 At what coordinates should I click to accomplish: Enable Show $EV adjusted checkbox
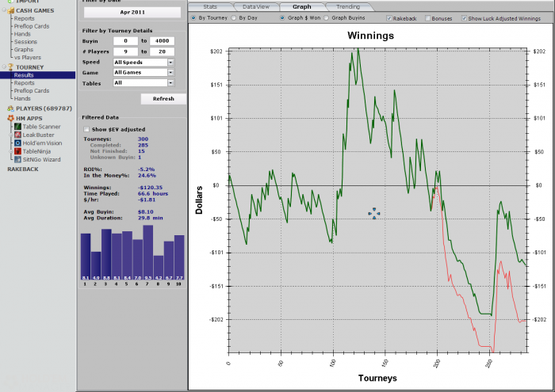(x=86, y=129)
